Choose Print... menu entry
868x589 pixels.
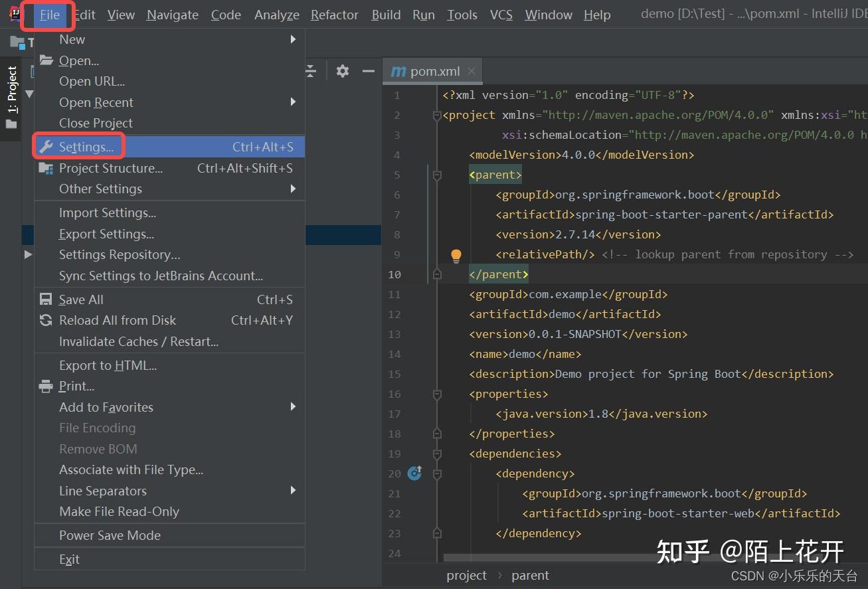pyautogui.click(x=169, y=386)
